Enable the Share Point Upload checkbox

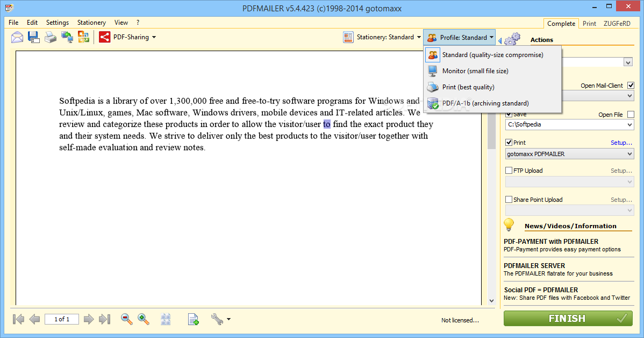509,200
